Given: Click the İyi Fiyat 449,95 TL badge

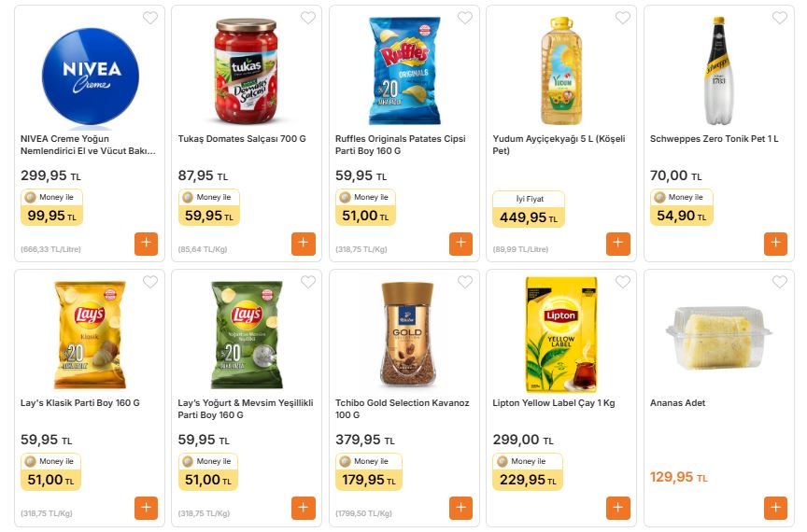Looking at the screenshot, I should (x=529, y=210).
